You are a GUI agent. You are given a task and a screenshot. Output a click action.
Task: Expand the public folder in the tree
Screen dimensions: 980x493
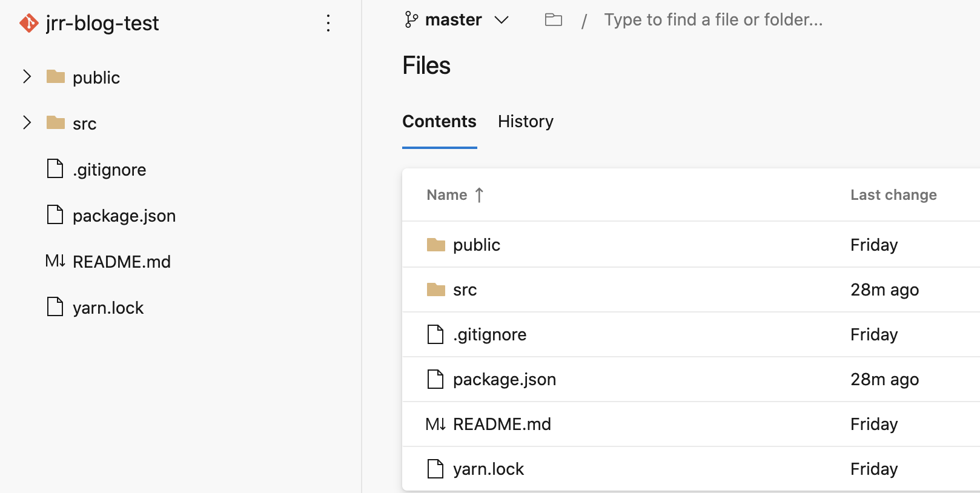pos(27,77)
